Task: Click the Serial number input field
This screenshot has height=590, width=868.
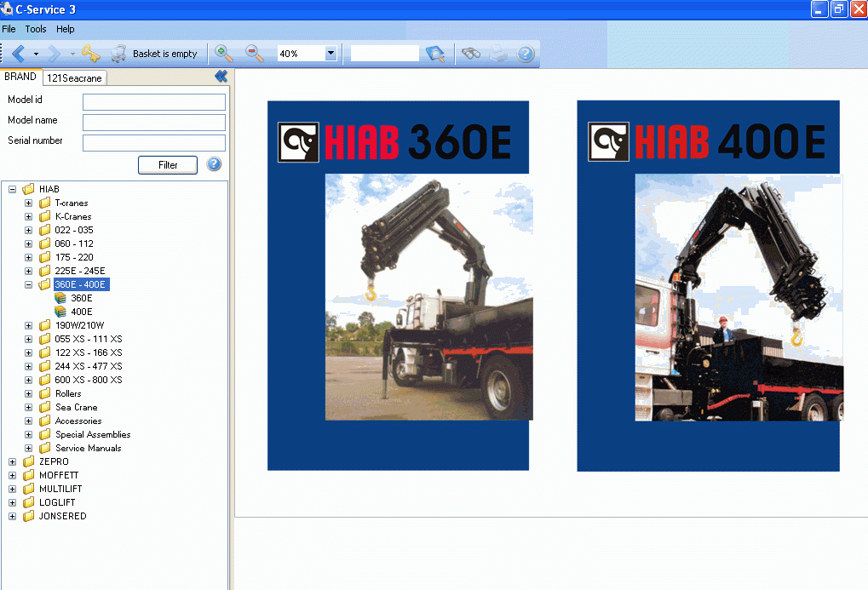Action: coord(154,143)
